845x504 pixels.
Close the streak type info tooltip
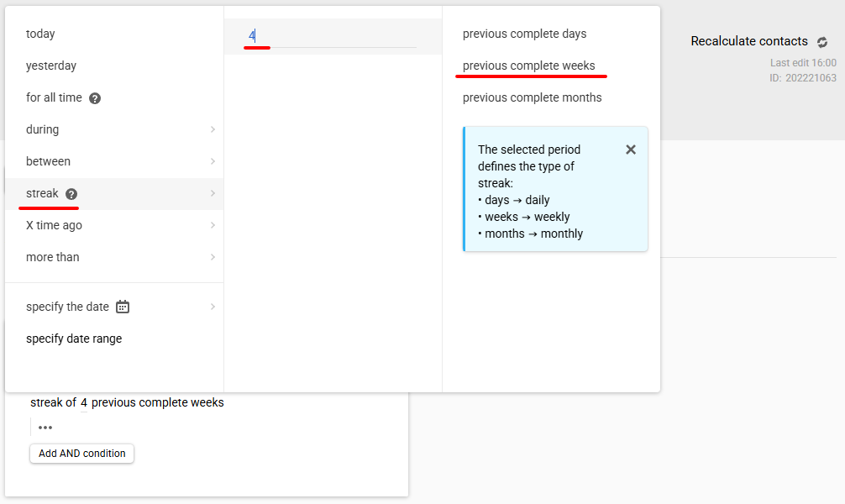click(631, 150)
